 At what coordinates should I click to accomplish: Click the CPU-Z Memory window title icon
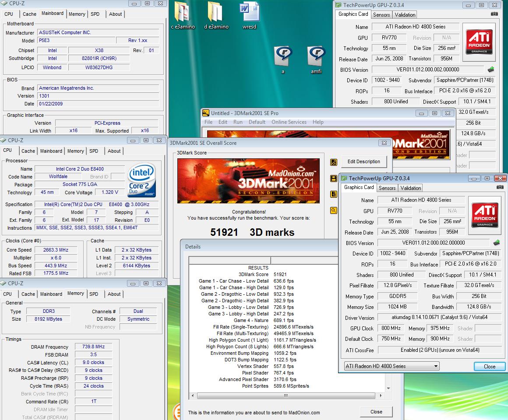tap(3, 283)
